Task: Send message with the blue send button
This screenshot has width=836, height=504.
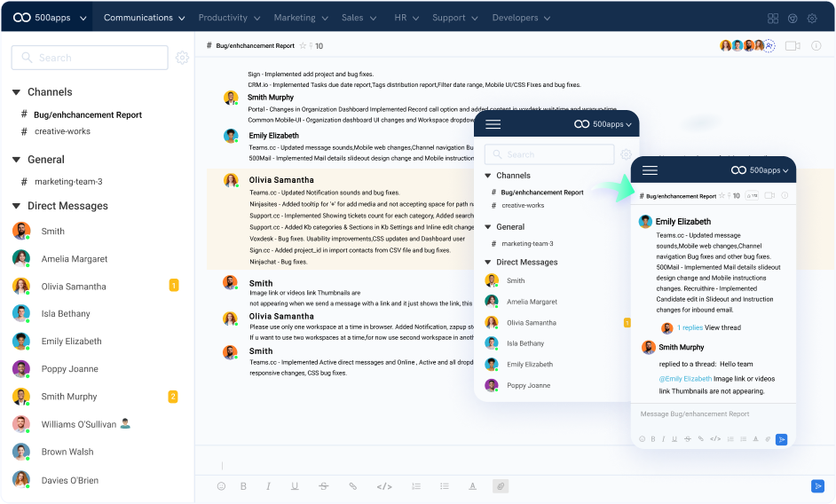Action: pos(817,485)
